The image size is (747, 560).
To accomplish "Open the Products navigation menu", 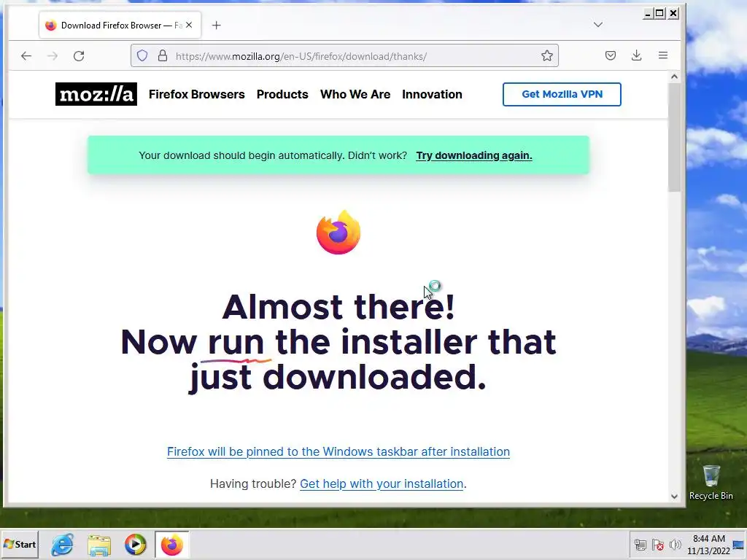I will (282, 94).
